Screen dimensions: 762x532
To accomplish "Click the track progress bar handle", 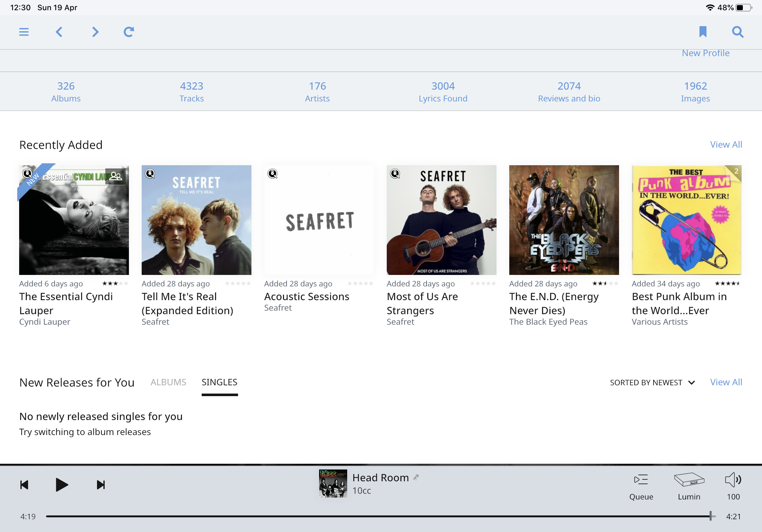I will coord(711,516).
